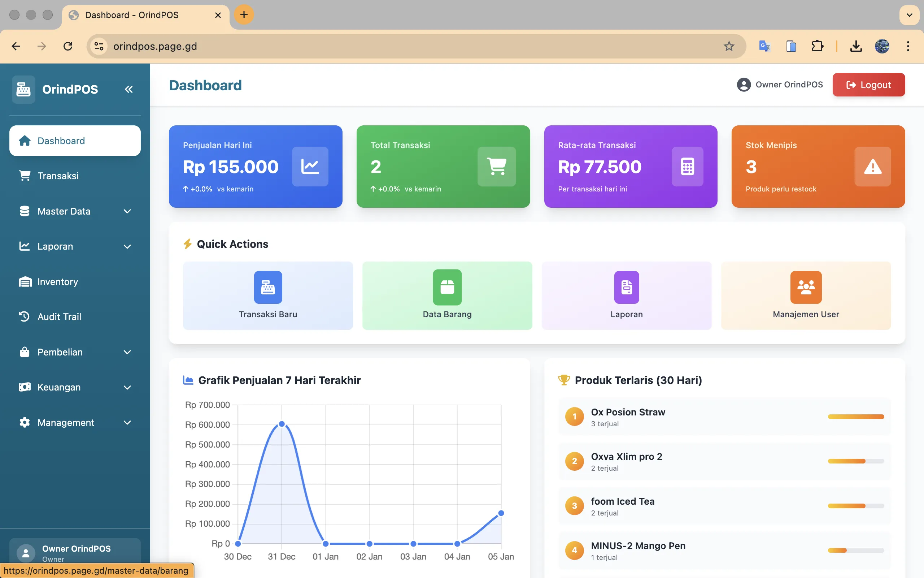Expand the Master Data submenu
Image resolution: width=924 pixels, height=578 pixels.
click(x=75, y=211)
